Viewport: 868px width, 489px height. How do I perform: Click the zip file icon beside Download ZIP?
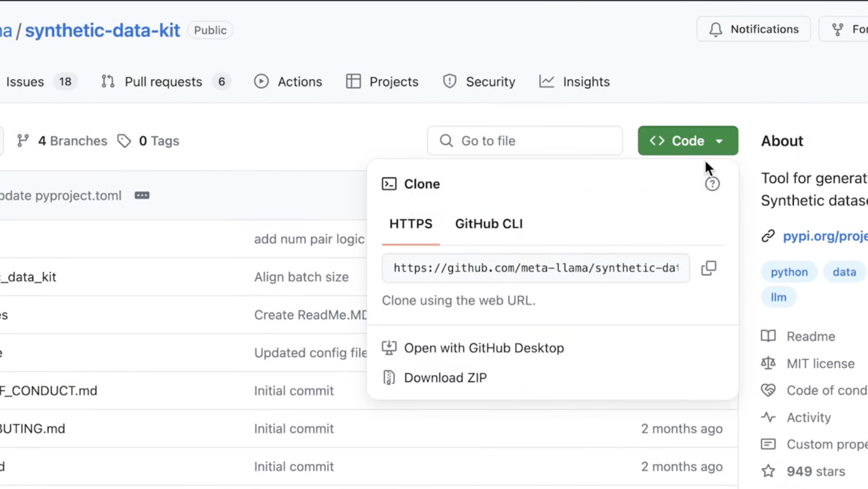click(x=389, y=378)
